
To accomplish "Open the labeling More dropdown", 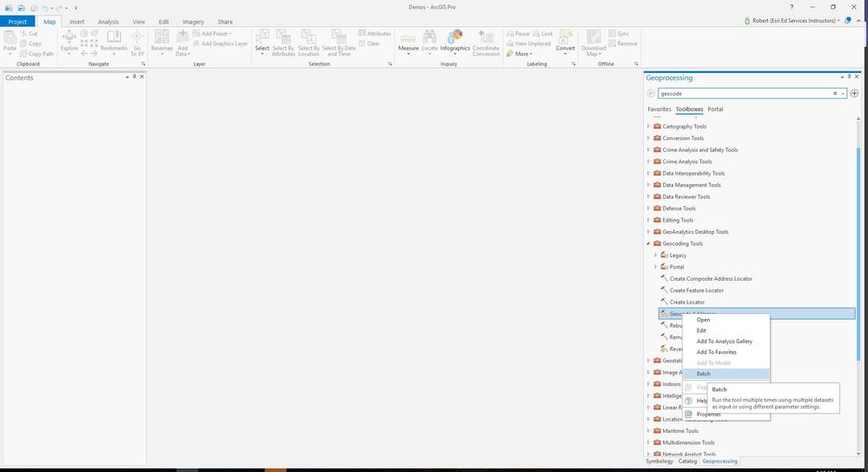I will pyautogui.click(x=520, y=54).
